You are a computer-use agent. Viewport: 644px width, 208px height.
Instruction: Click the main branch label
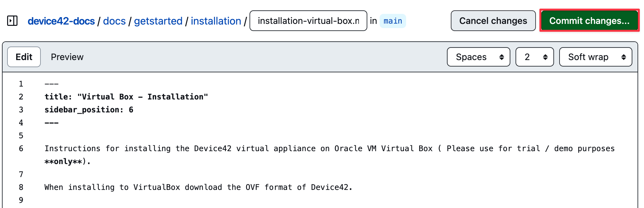[x=393, y=21]
